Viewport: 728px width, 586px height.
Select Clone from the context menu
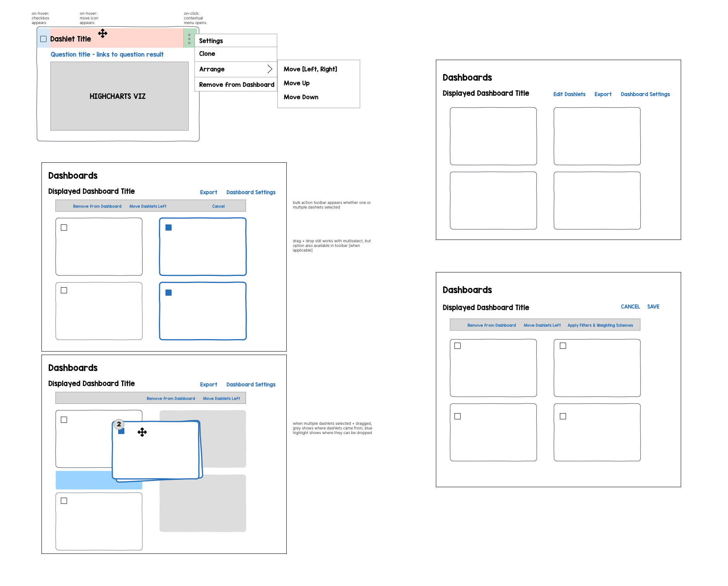[207, 54]
